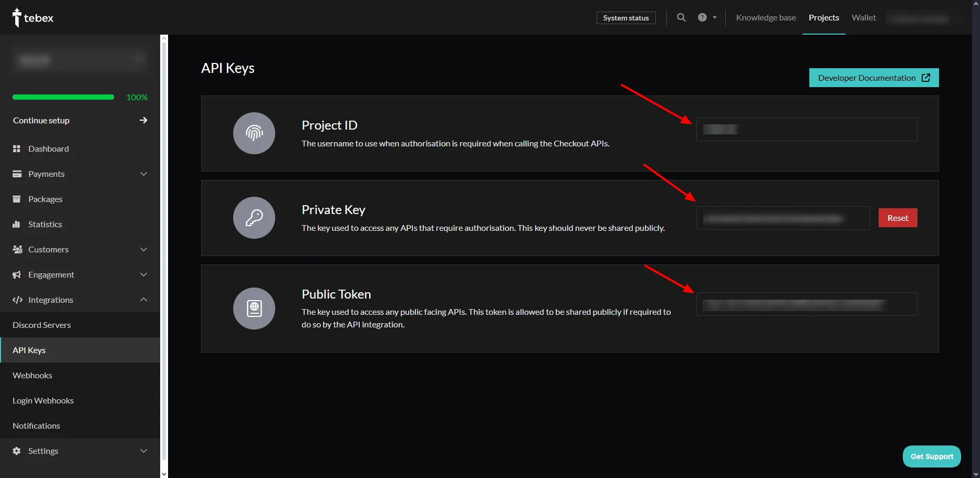The height and width of the screenshot is (478, 980).
Task: Click the 100% progress label
Action: 137,97
